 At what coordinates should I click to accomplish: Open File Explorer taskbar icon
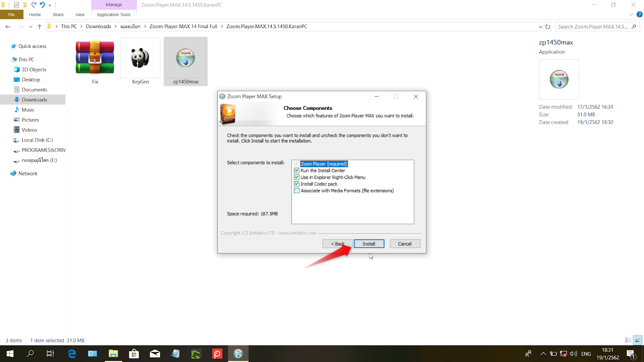[114, 354]
